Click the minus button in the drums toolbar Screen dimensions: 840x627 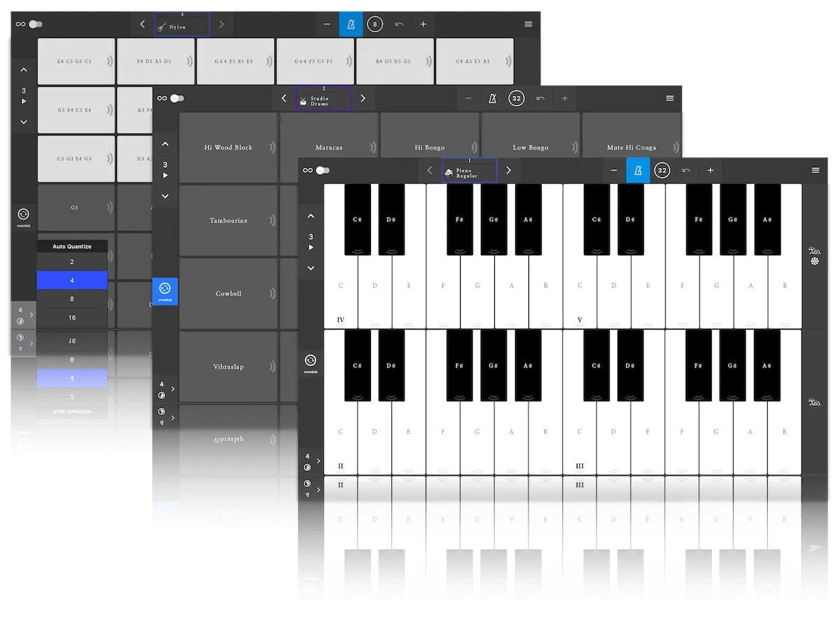pyautogui.click(x=468, y=99)
